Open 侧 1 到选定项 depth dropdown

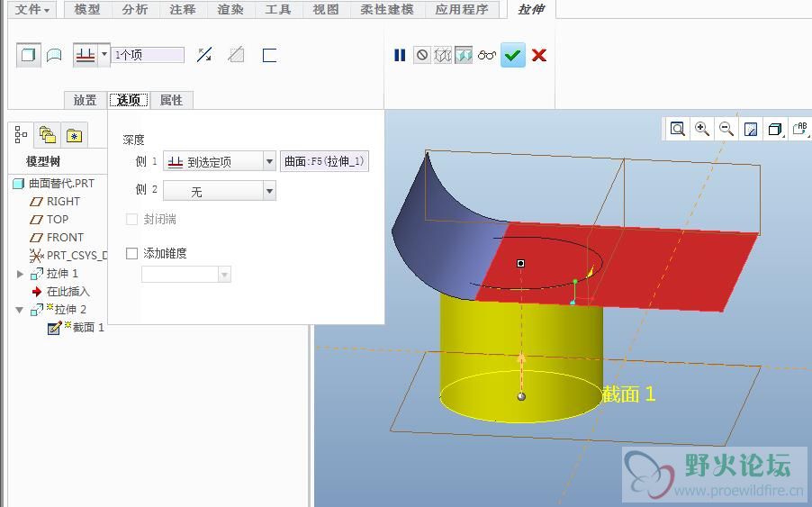(220, 161)
